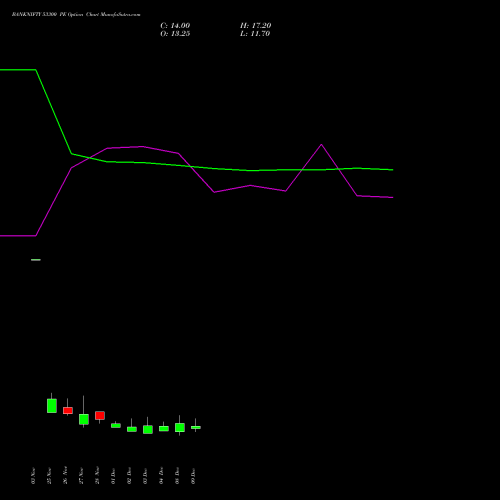The image size is (500, 500).
Task: Click the '27 Nov' date axis label
Action: [81, 476]
